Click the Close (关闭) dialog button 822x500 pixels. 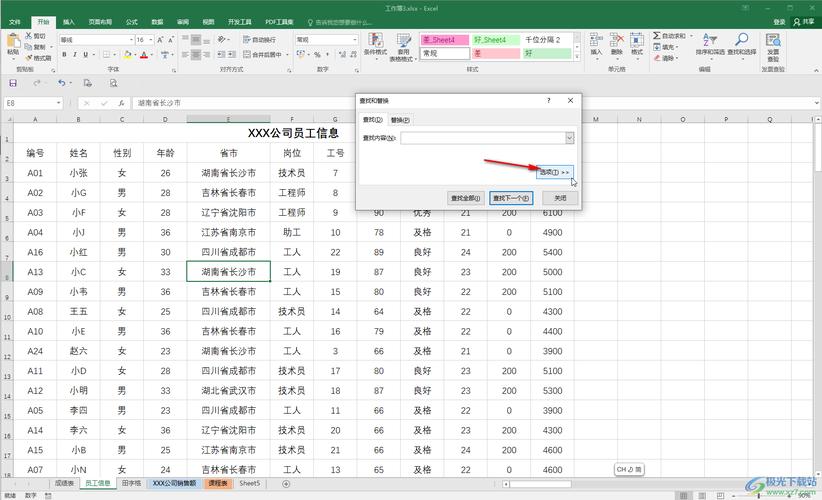[560, 198]
